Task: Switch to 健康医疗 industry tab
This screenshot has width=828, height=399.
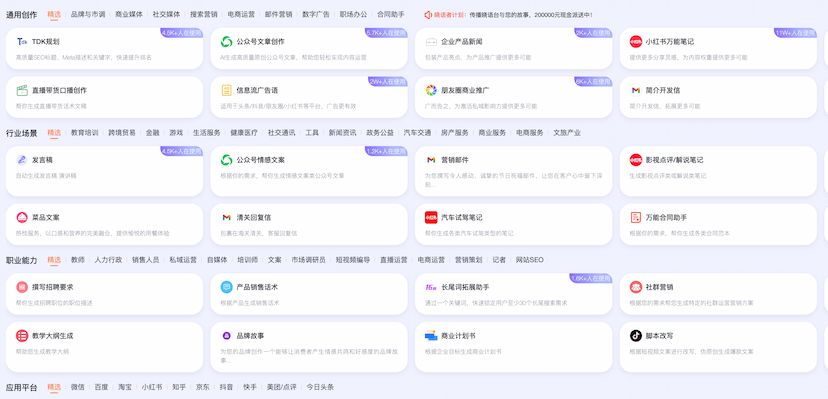Action: [x=244, y=133]
